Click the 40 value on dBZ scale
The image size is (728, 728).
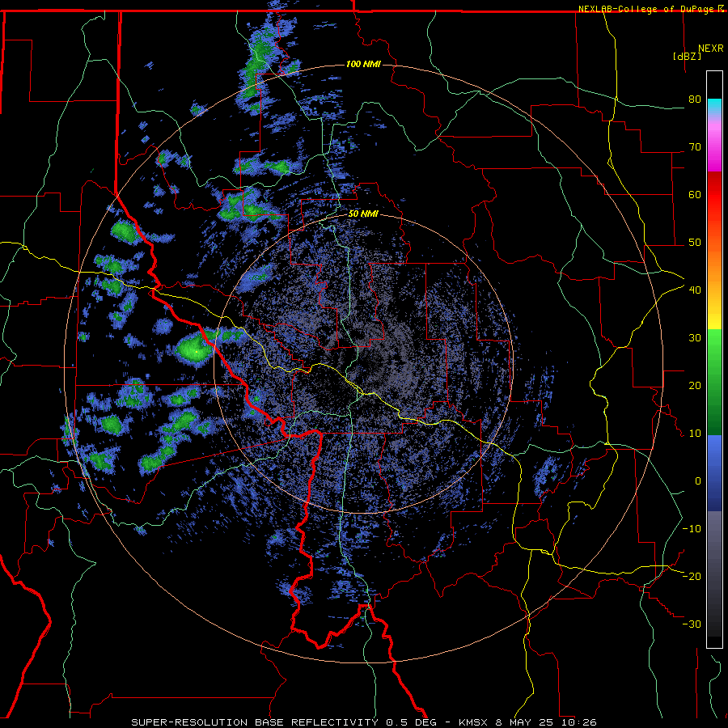click(695, 290)
